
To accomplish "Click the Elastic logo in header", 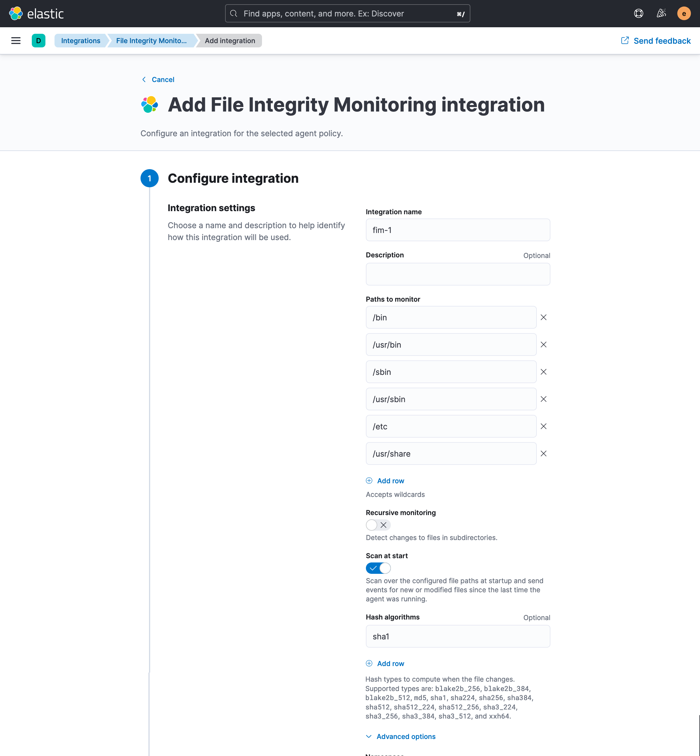I will click(x=36, y=14).
